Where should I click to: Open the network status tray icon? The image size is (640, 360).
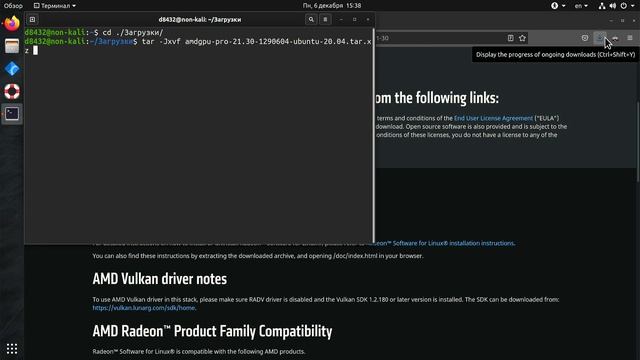click(x=602, y=6)
